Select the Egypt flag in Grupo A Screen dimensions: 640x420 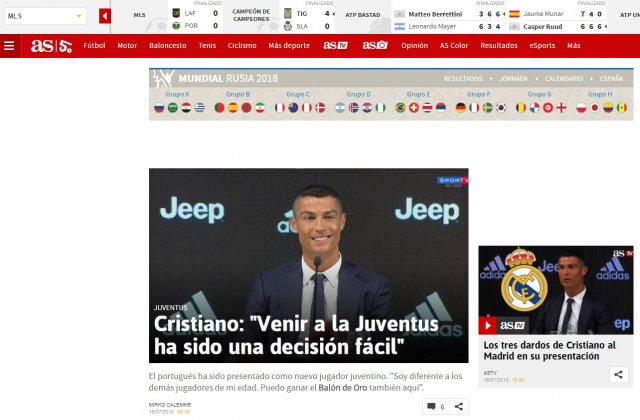pos(186,108)
